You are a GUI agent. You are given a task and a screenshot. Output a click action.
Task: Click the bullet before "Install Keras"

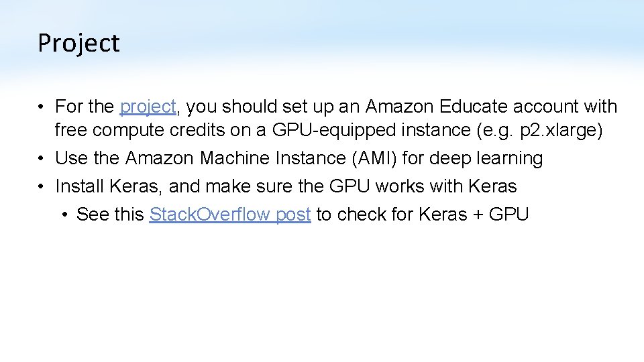42,186
